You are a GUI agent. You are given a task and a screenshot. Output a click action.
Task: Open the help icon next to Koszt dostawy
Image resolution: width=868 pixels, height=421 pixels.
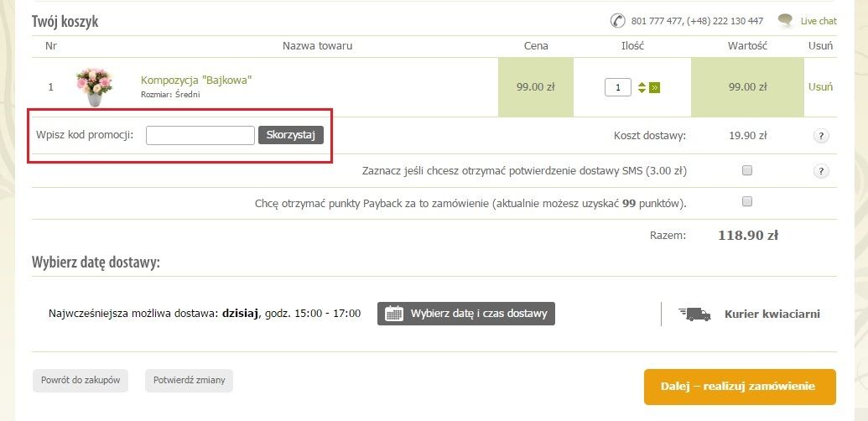point(821,136)
